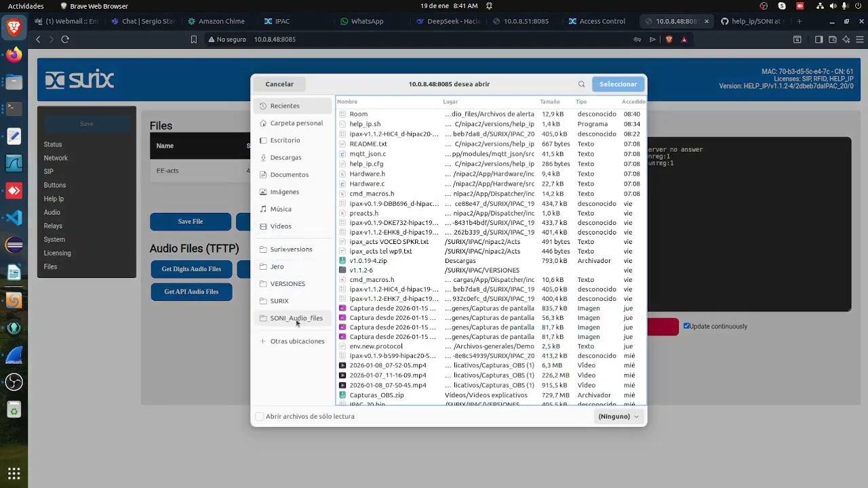The image size is (868, 488).
Task: Open the new tab plus button
Action: [x=799, y=21]
